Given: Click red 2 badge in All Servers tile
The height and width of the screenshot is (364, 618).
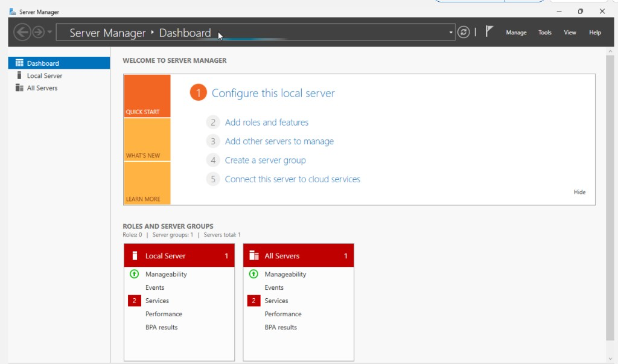Looking at the screenshot, I should (x=254, y=301).
